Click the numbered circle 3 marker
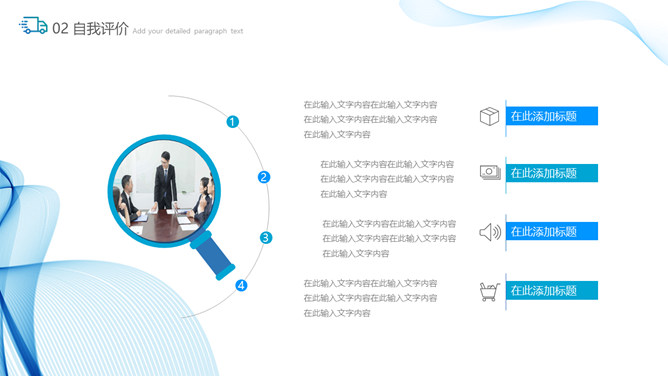This screenshot has height=376, width=668. 266,238
